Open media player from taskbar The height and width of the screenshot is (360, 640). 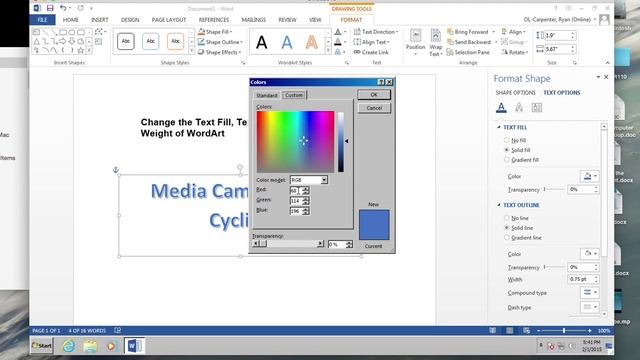(x=111, y=346)
